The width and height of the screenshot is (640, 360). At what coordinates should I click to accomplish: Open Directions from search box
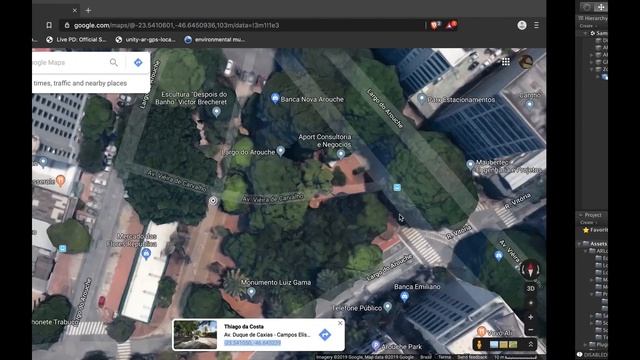coord(138,62)
